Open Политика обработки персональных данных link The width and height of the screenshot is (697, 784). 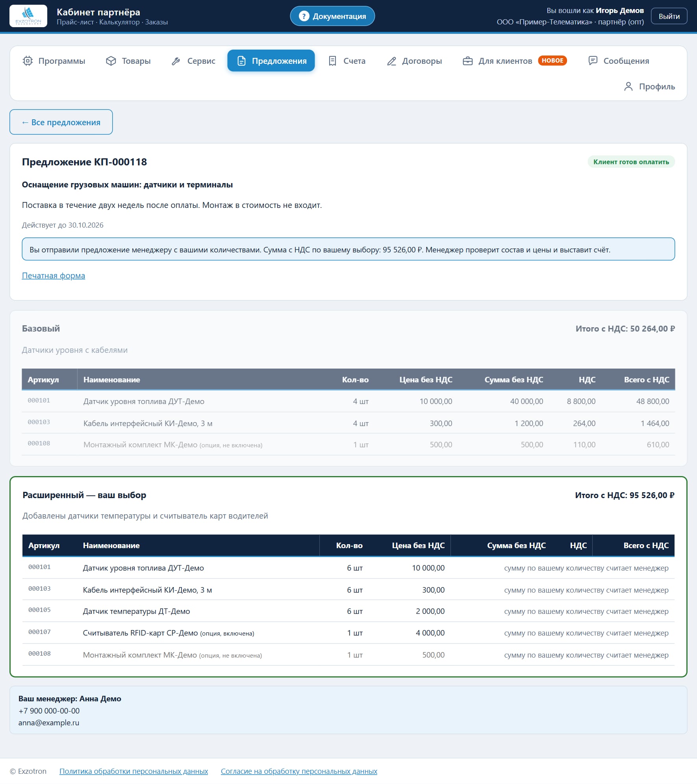click(x=133, y=771)
